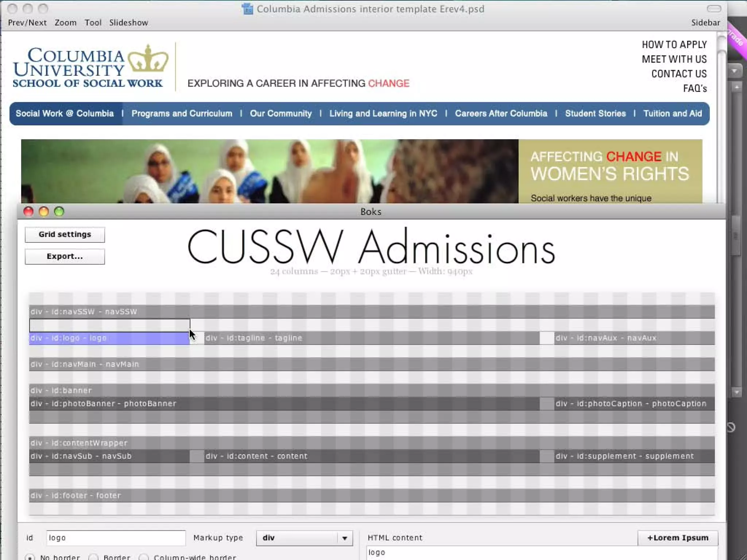Image resolution: width=747 pixels, height=560 pixels.
Task: Click the scroll up arrow on dark scrollbar
Action: pyautogui.click(x=737, y=87)
